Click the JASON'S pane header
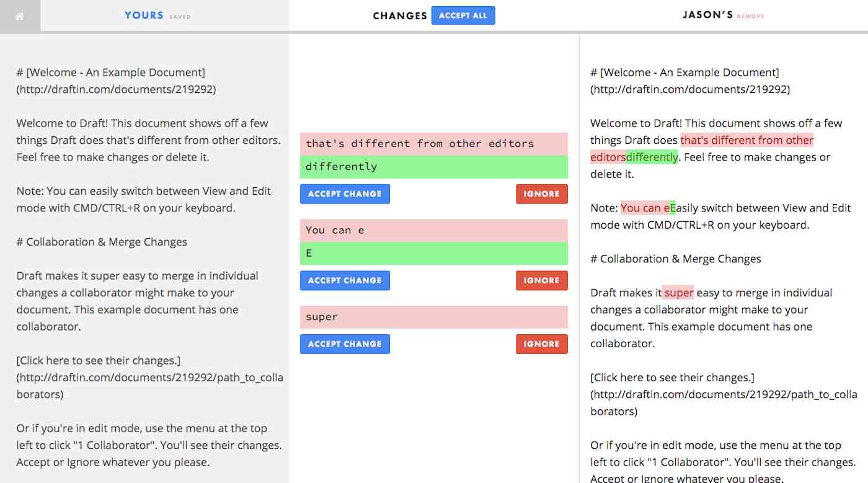Screen dimensions: 868x483 [706, 15]
